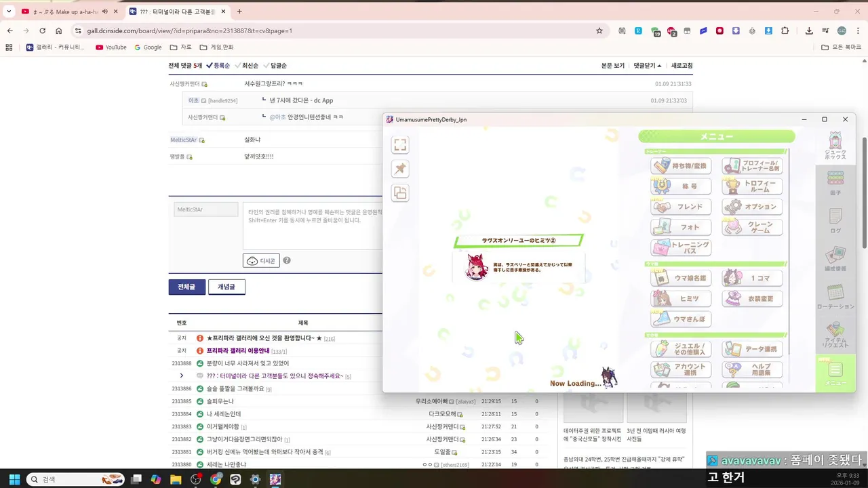Click the address bar URL
Screen dimensions: 868x488
[190, 30]
